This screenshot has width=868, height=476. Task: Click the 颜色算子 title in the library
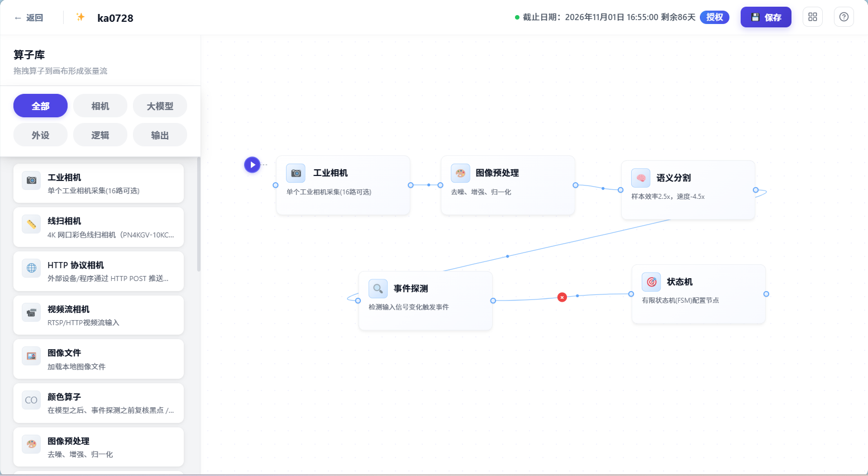coord(64,397)
